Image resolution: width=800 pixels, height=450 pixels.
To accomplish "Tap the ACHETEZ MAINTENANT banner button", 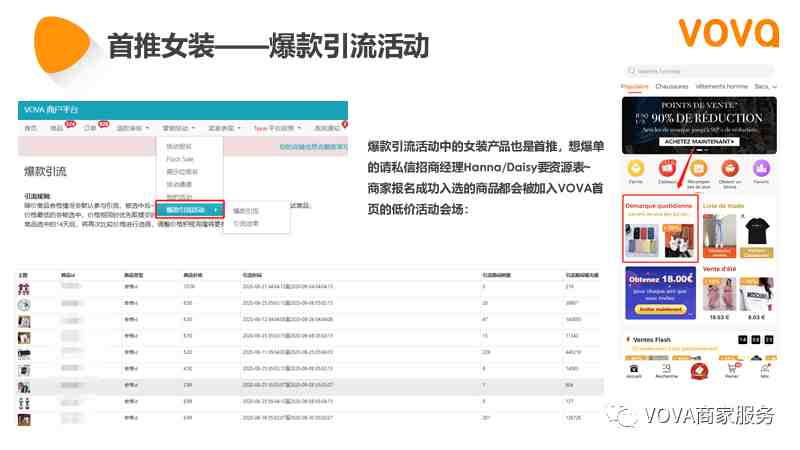I will click(x=699, y=141).
